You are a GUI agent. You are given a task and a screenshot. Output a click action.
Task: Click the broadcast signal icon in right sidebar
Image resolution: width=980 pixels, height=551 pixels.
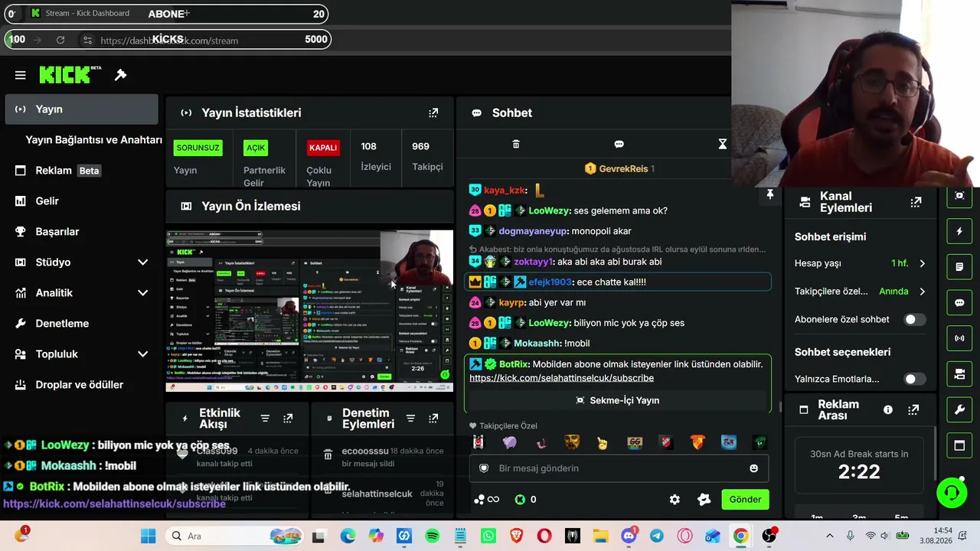[959, 338]
